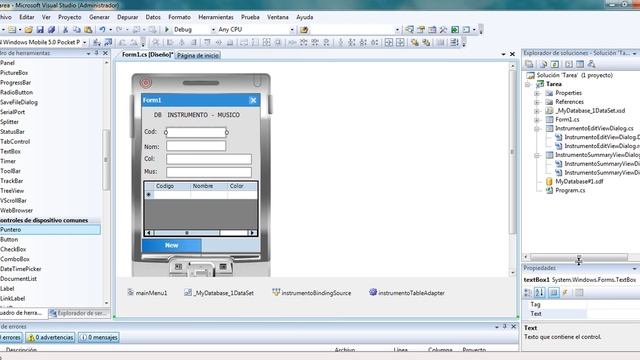Image resolution: width=640 pixels, height=360 pixels.
Task: Toggle the 0 advertencias warnings filter
Action: [50, 338]
